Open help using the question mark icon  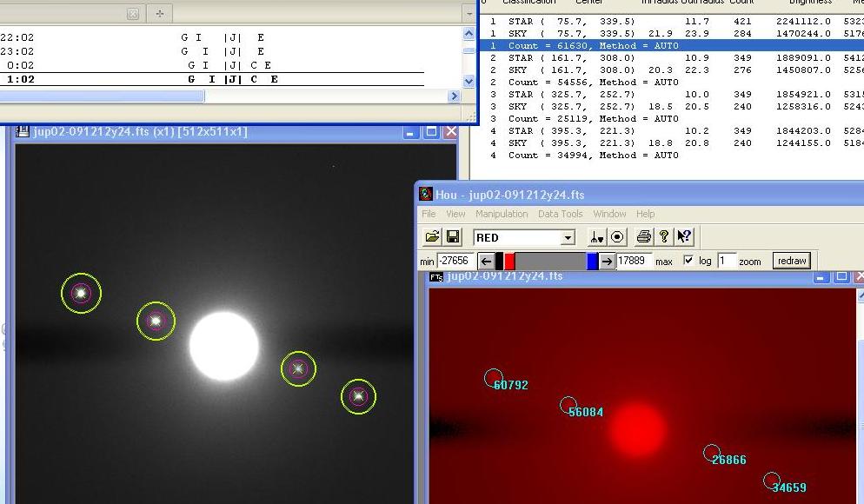pos(663,237)
